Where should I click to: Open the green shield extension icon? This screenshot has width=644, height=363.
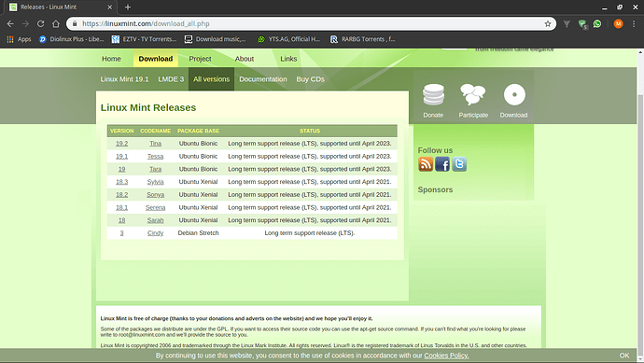pyautogui.click(x=582, y=24)
